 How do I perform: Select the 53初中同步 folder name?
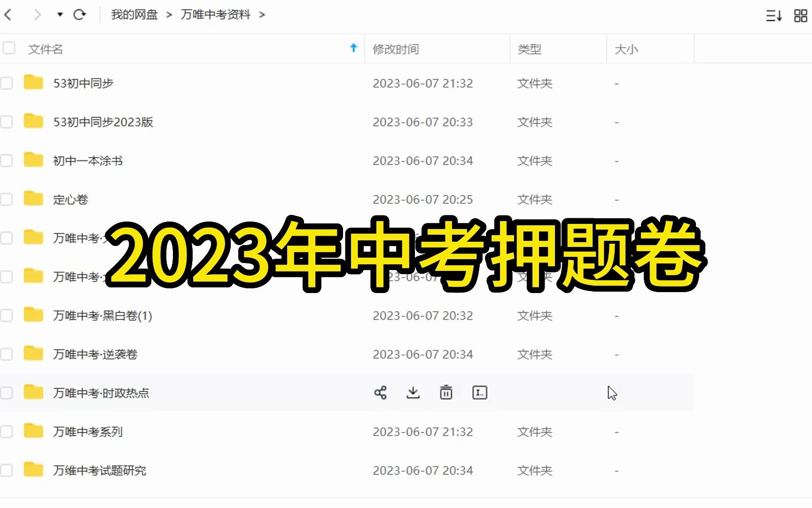click(x=84, y=84)
